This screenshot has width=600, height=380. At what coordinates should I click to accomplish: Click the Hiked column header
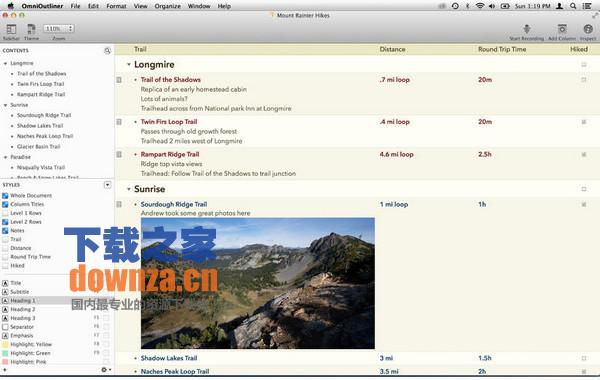pos(579,49)
